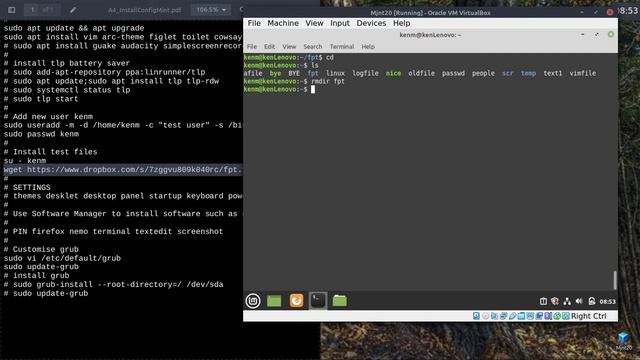Click the 'rmdir fpt' command line
The width and height of the screenshot is (640, 360).
pos(294,81)
